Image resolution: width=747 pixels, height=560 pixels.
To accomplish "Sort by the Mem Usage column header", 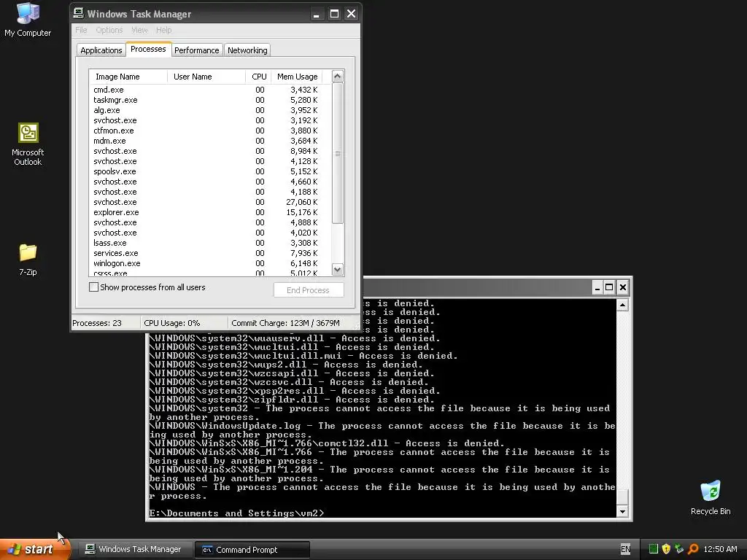I will coord(297,77).
